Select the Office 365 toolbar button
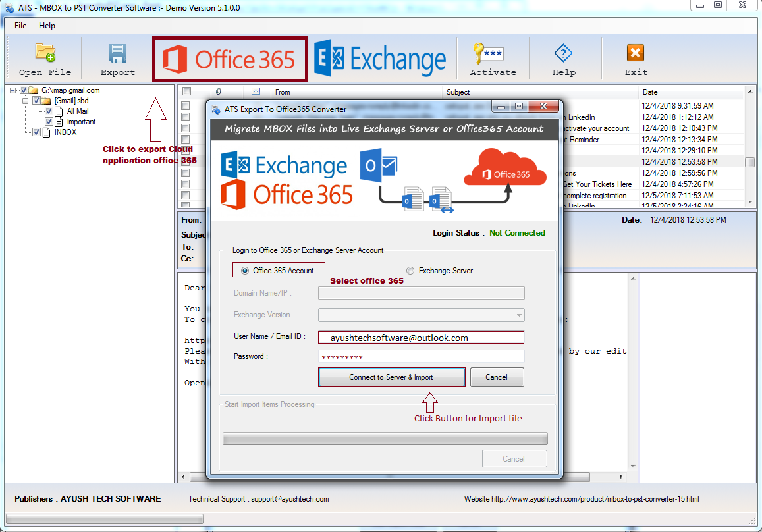Viewport: 762px width, 532px height. click(x=229, y=59)
